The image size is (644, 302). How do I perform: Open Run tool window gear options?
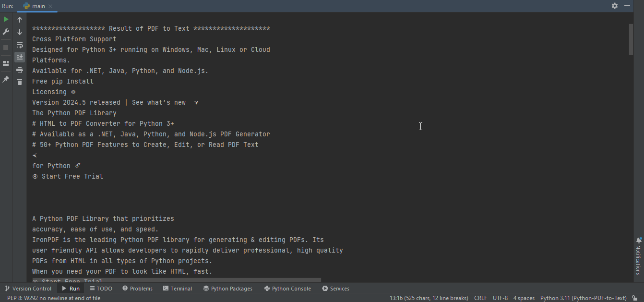pos(615,6)
